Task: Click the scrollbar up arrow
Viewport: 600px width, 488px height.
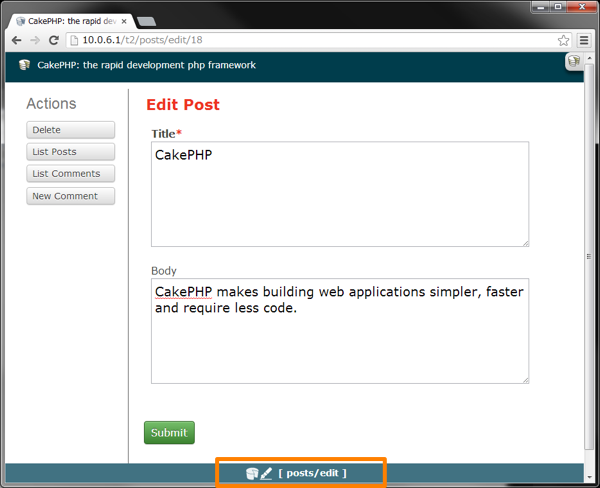Action: coord(589,58)
